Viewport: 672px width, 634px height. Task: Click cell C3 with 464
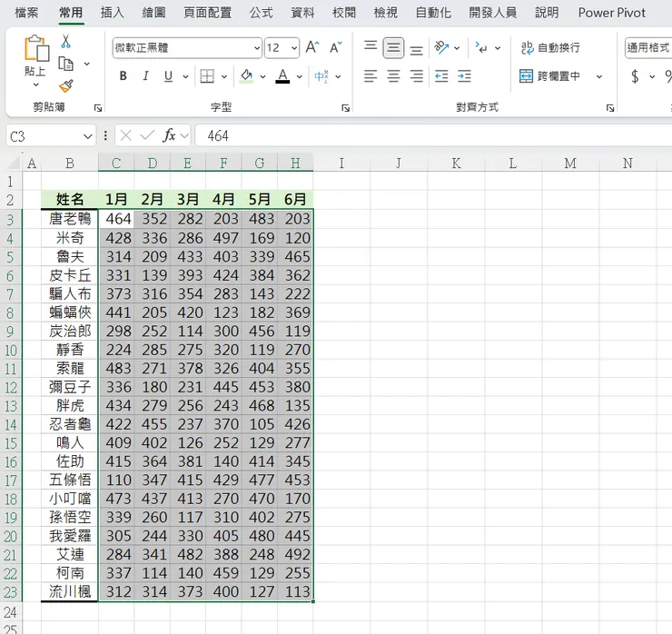(116, 219)
